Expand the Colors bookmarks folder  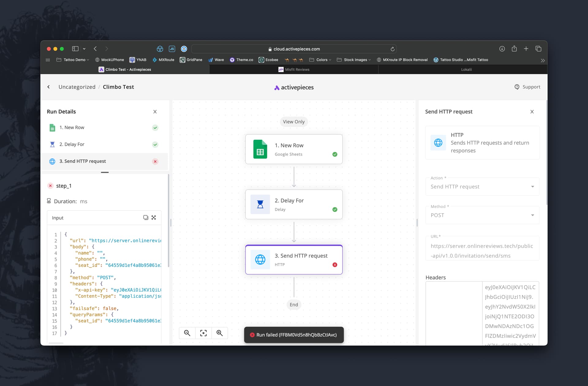coord(320,60)
